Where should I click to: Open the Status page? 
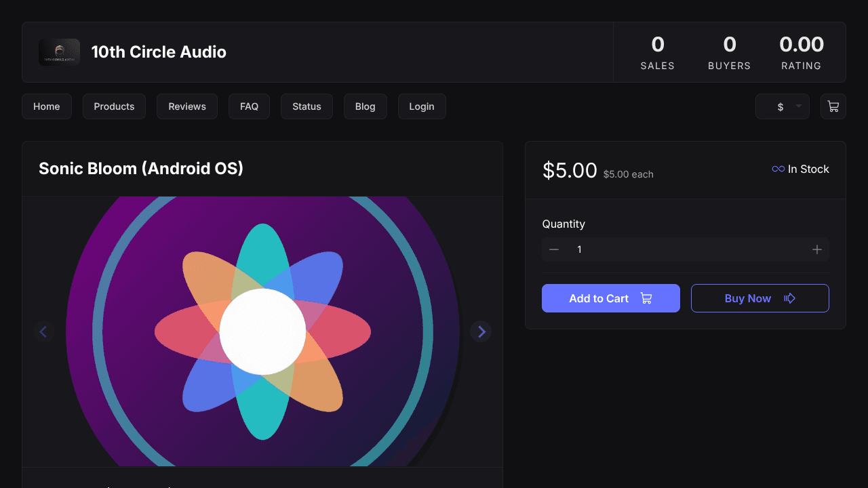[307, 106]
